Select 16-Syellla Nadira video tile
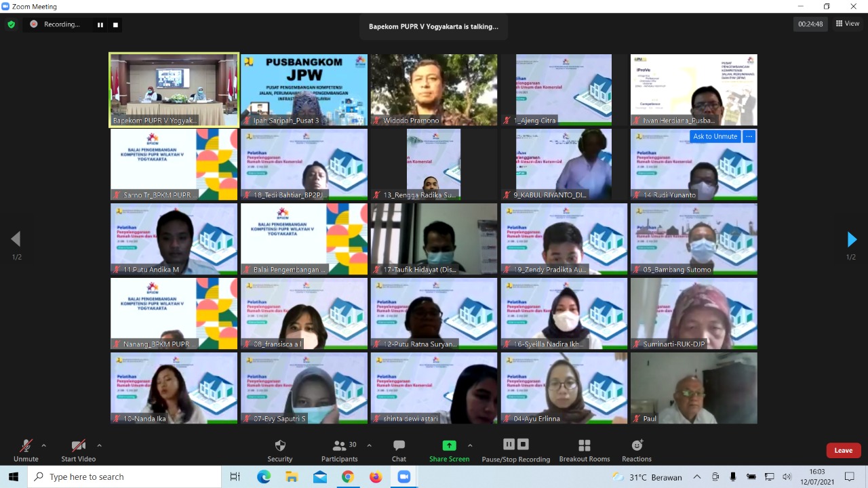The image size is (868, 488). [564, 314]
